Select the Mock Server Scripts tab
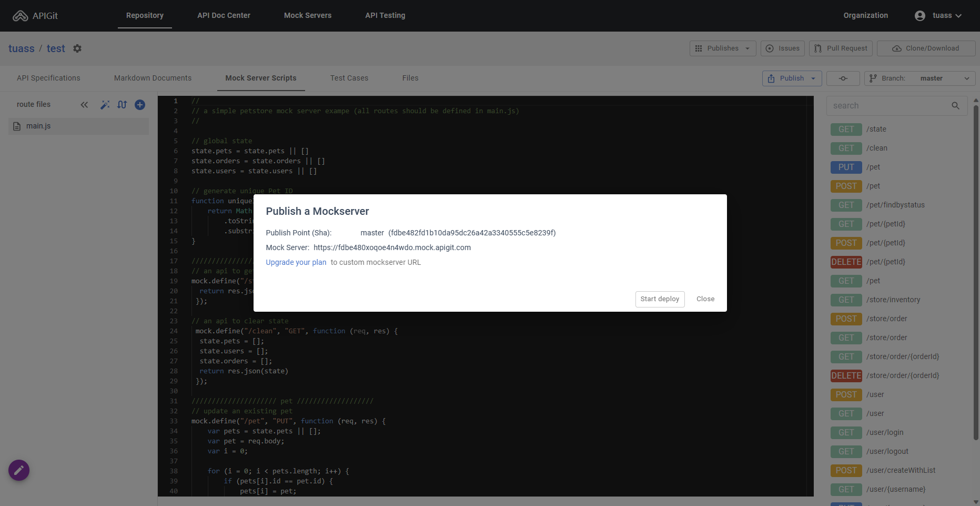980x506 pixels. click(x=261, y=78)
